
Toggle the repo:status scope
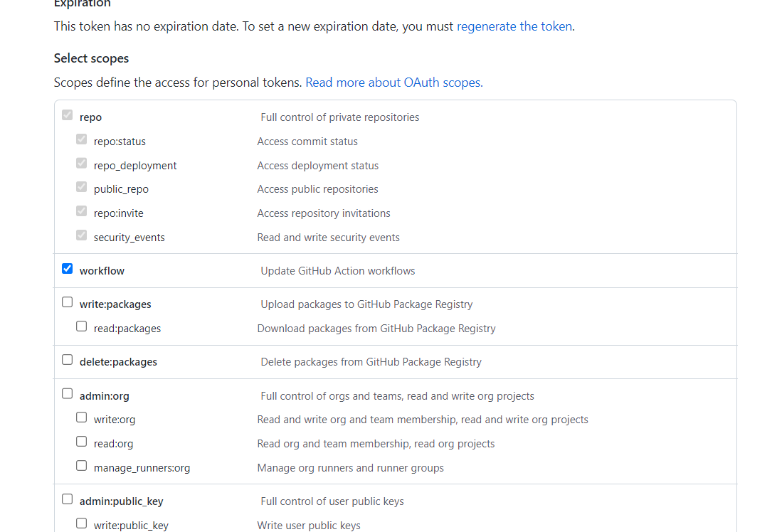[81, 139]
